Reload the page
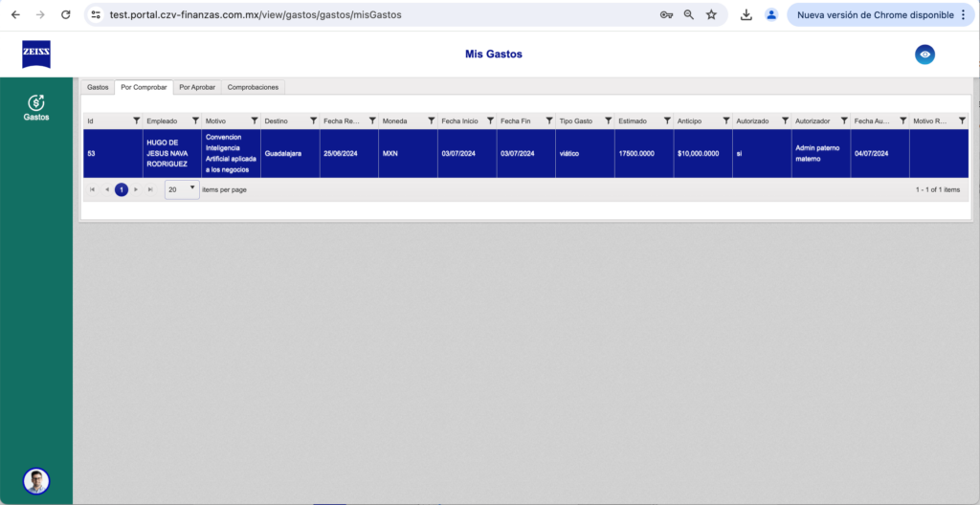This screenshot has height=505, width=980. pyautogui.click(x=66, y=14)
